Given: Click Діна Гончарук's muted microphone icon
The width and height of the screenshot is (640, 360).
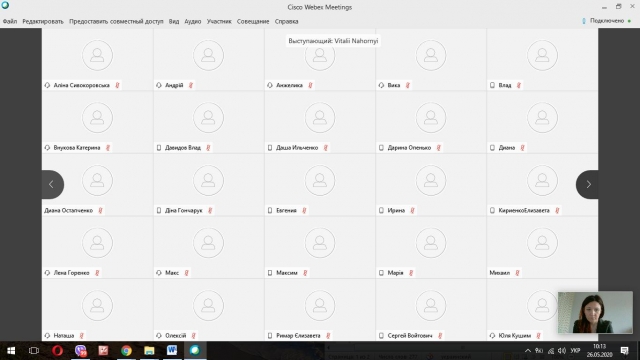Looking at the screenshot, I should (210, 211).
